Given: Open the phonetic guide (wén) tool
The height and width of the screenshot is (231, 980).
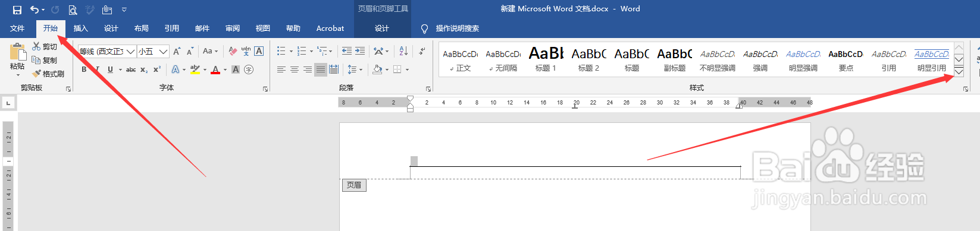Looking at the screenshot, I should click(246, 52).
